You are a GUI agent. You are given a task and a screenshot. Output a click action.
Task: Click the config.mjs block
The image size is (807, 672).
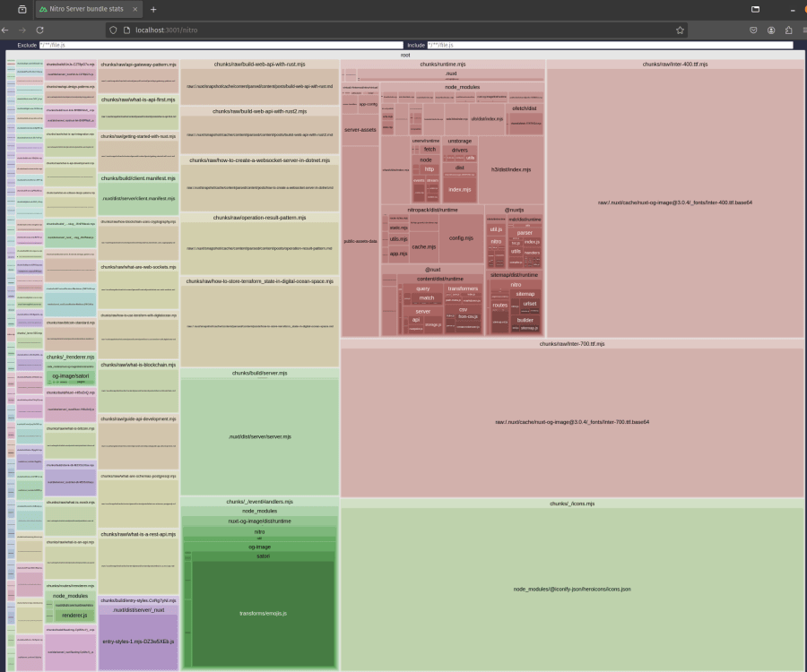click(x=461, y=238)
